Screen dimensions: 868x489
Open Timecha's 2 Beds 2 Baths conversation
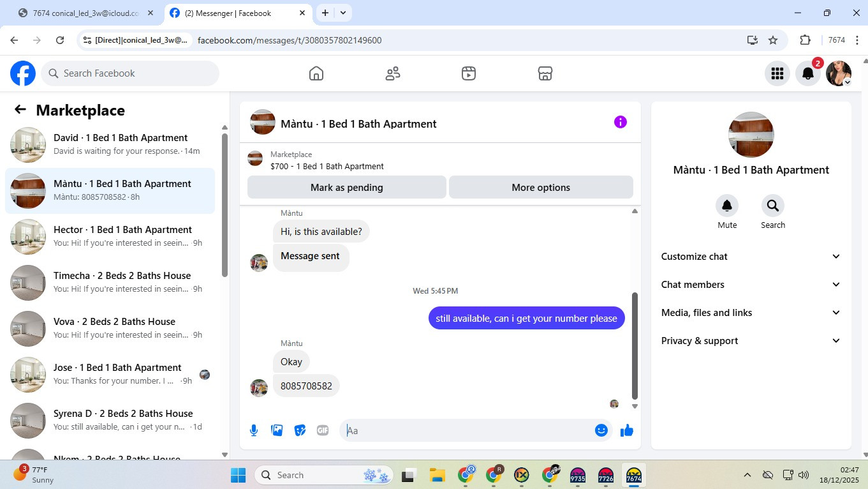pyautogui.click(x=110, y=283)
